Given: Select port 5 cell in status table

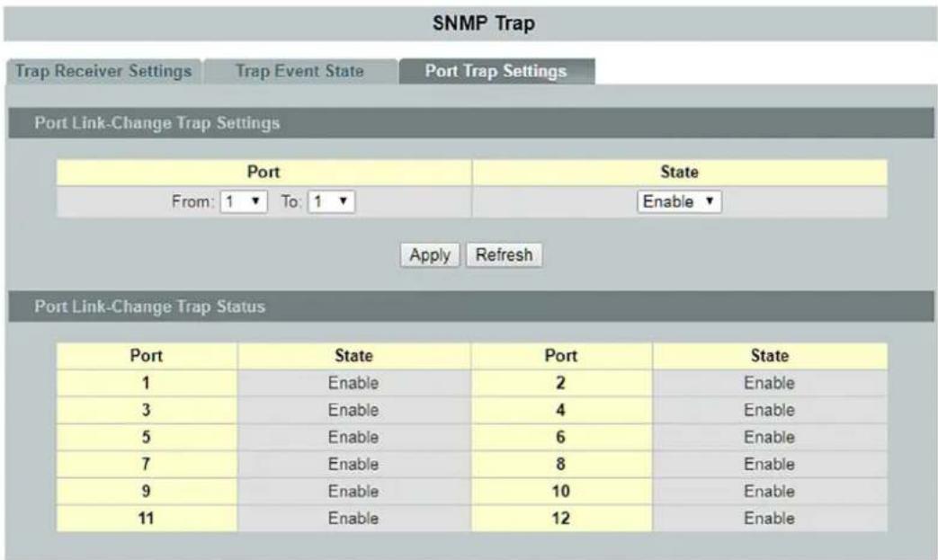Looking at the screenshot, I should (147, 437).
